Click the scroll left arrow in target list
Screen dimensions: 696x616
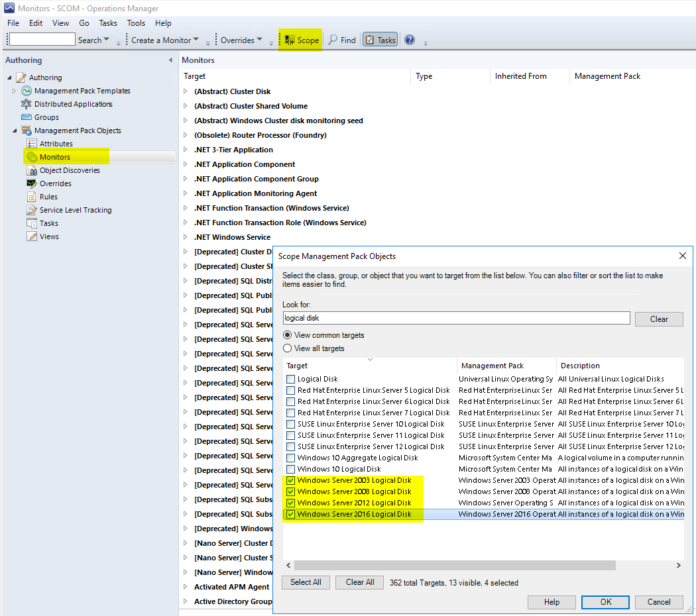point(288,565)
